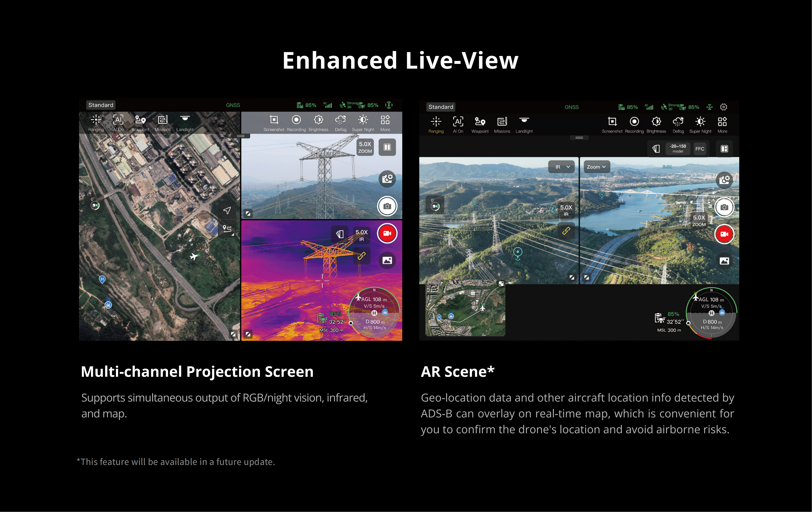Open settings gear in right status bar
Viewport: 812px width, 512px height.
point(723,107)
